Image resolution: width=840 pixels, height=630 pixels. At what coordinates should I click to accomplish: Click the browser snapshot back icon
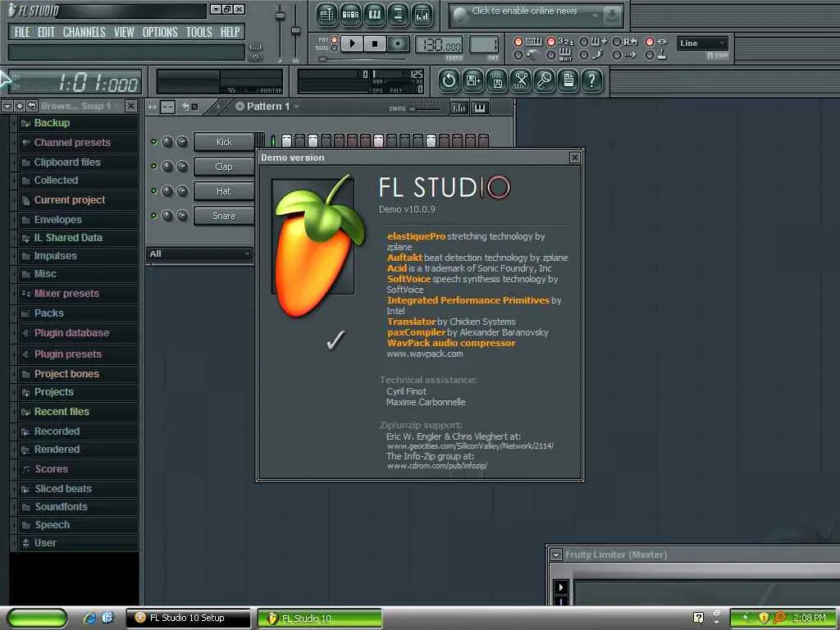[x=32, y=106]
